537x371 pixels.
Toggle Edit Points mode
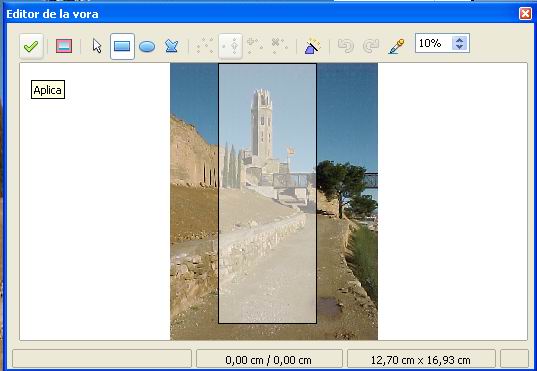(205, 46)
